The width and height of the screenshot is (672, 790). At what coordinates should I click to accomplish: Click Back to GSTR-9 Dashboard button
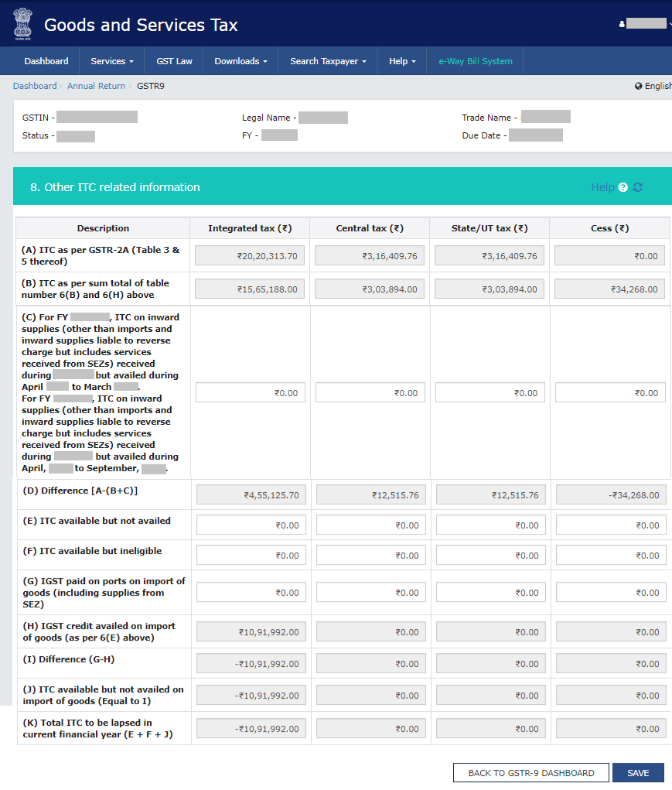pos(530,773)
